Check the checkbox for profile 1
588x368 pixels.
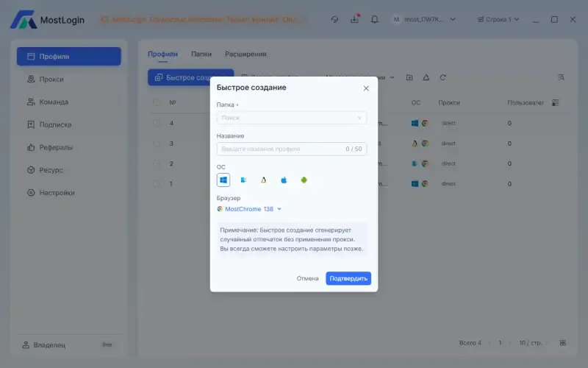click(157, 184)
